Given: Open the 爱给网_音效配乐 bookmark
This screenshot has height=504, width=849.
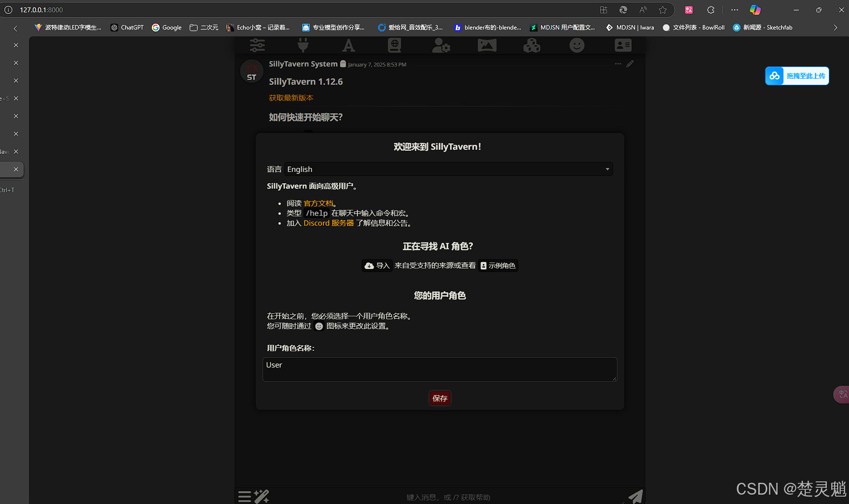Looking at the screenshot, I should [x=410, y=28].
